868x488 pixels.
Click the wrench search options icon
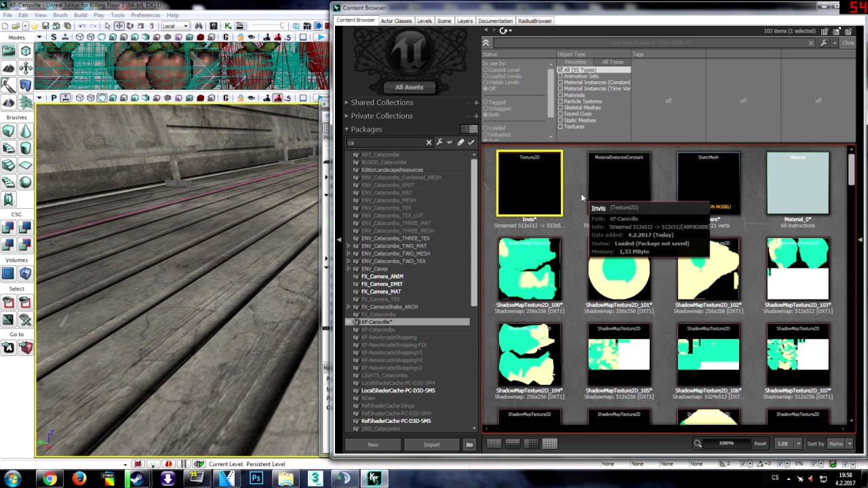(x=824, y=43)
